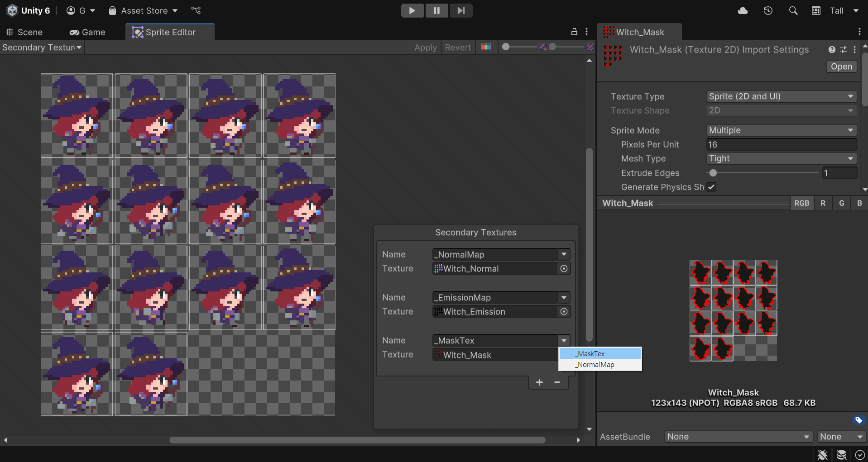Image resolution: width=868 pixels, height=462 pixels.
Task: Open the Version Control branch icon
Action: click(x=196, y=10)
